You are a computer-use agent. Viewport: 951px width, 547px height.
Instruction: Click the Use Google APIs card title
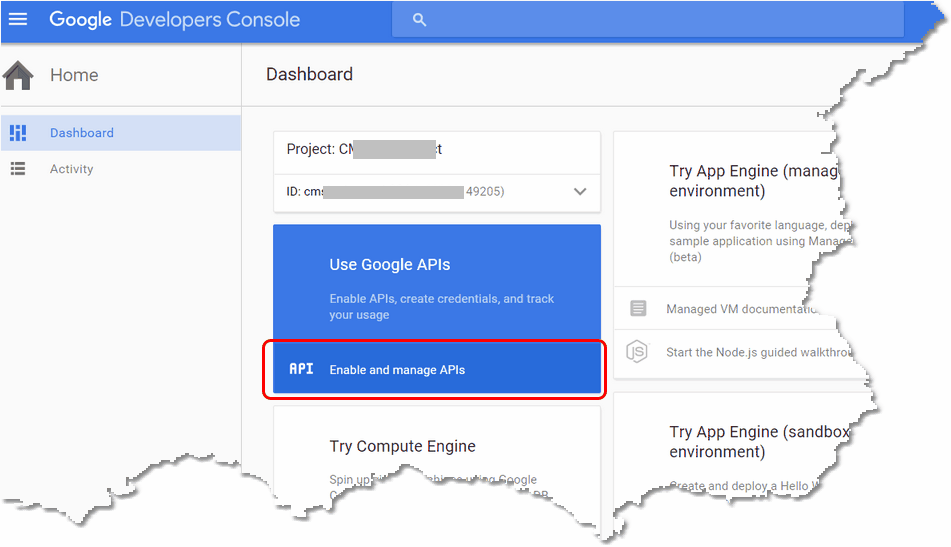click(390, 264)
